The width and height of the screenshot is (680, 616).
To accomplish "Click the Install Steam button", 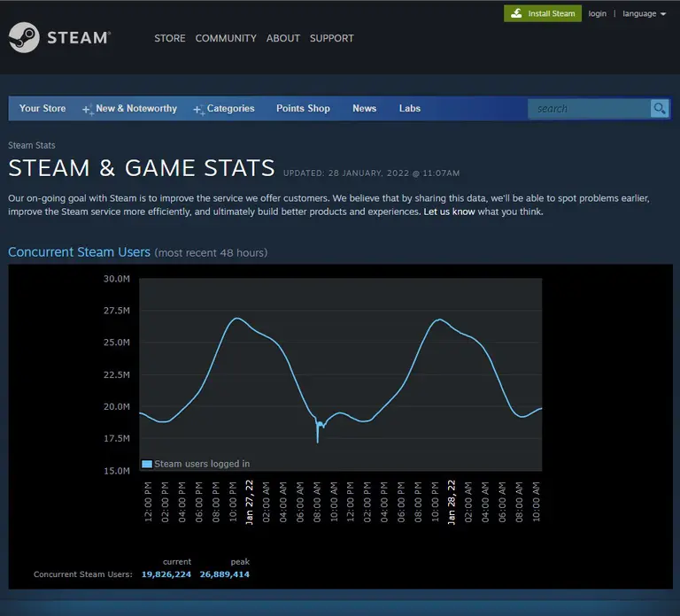I will 543,13.
